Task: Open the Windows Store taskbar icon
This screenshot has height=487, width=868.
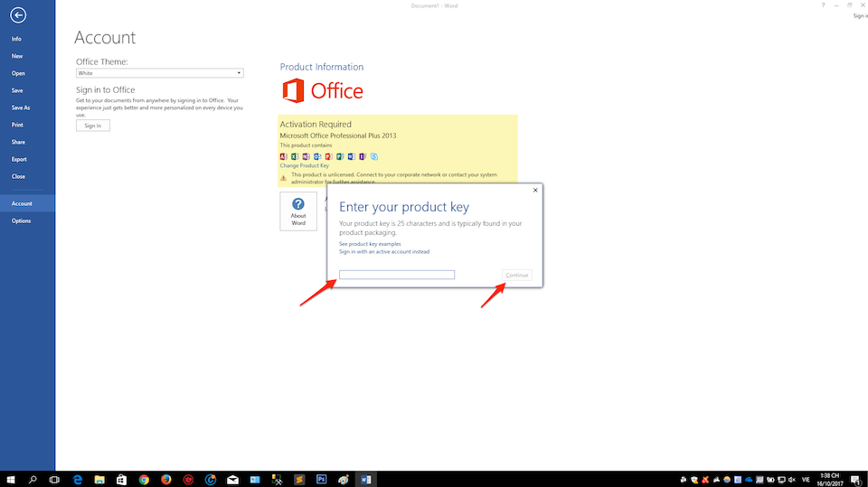Action: pos(122,479)
